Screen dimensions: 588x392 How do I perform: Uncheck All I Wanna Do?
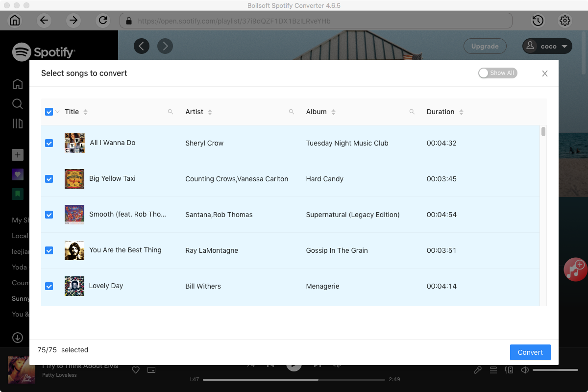49,143
